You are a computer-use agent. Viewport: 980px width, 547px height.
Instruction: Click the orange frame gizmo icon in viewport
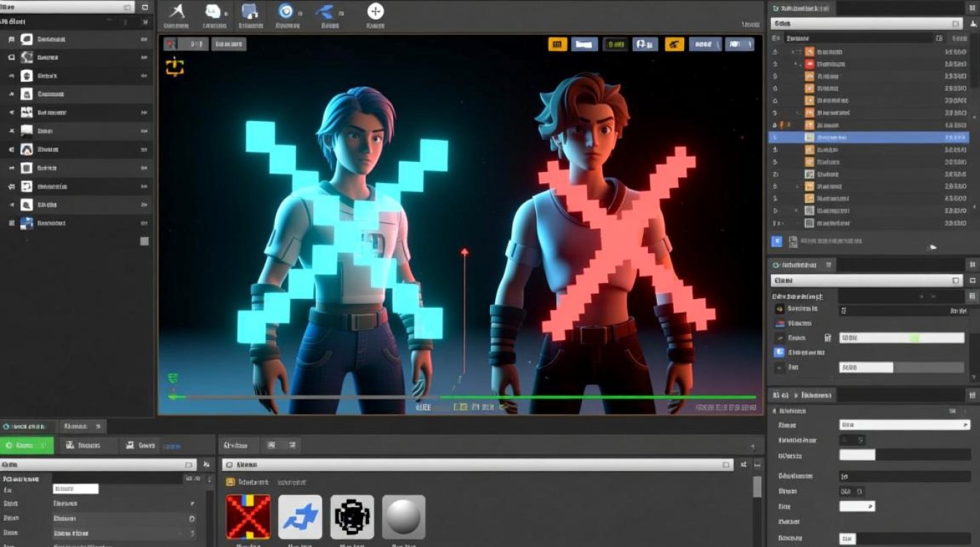175,67
